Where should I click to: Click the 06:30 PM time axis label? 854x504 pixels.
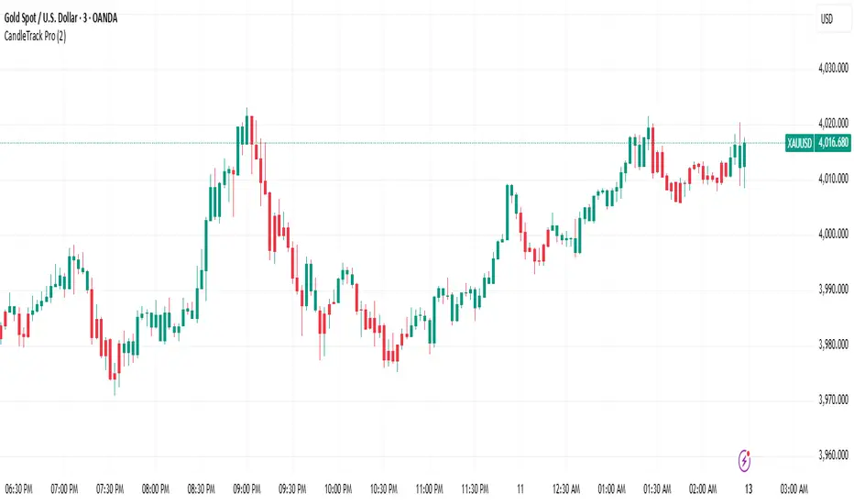point(22,488)
